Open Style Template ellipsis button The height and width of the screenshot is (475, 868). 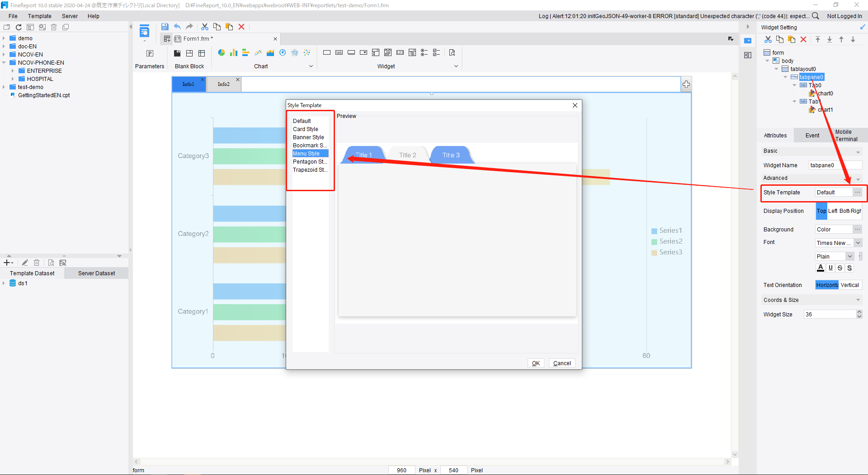point(858,193)
